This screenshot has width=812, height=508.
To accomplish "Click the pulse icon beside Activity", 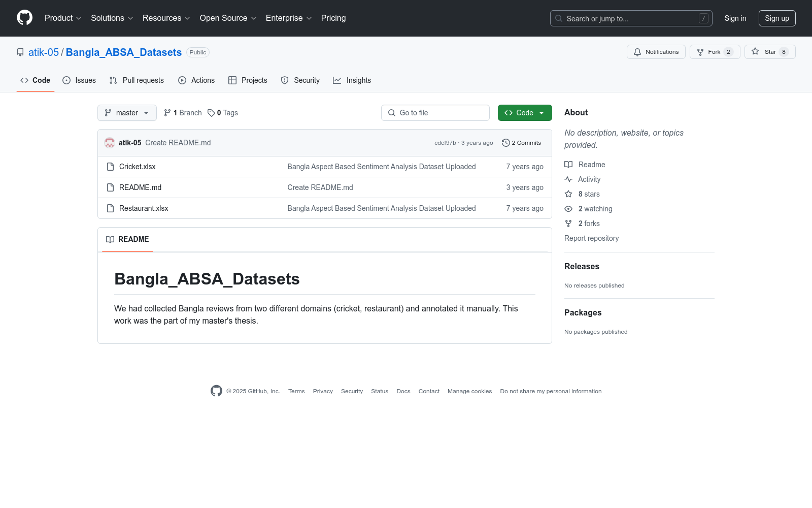I will tap(568, 179).
